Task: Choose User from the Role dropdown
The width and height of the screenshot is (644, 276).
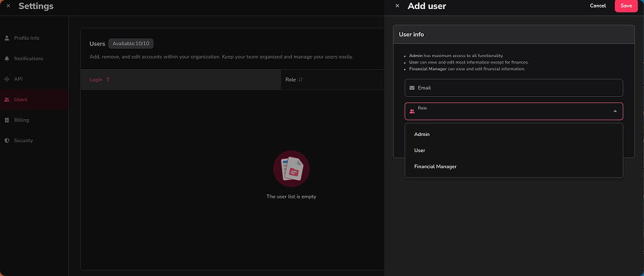Action: (x=514, y=151)
